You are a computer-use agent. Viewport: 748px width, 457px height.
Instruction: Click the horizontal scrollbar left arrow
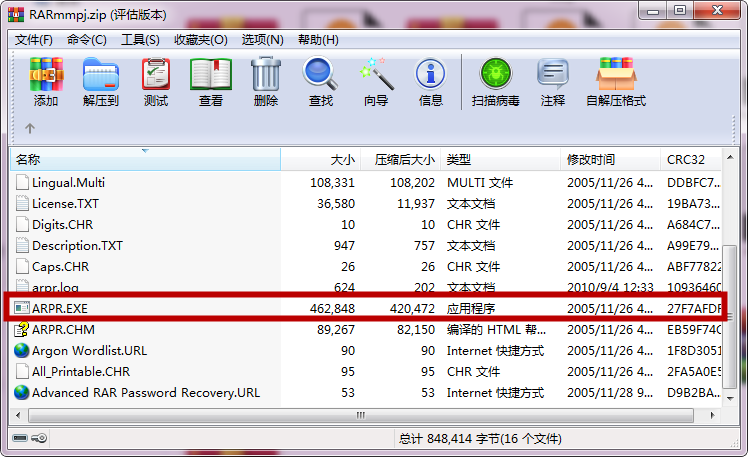(x=18, y=415)
